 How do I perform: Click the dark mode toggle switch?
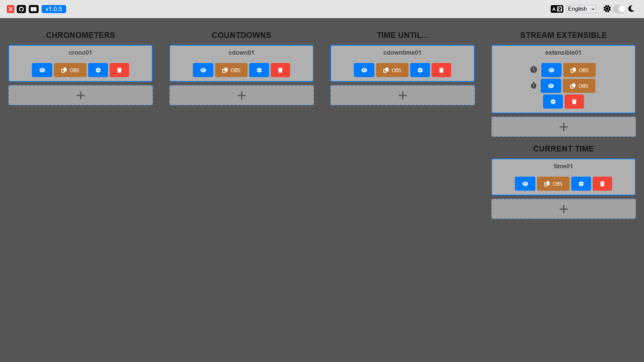click(619, 9)
